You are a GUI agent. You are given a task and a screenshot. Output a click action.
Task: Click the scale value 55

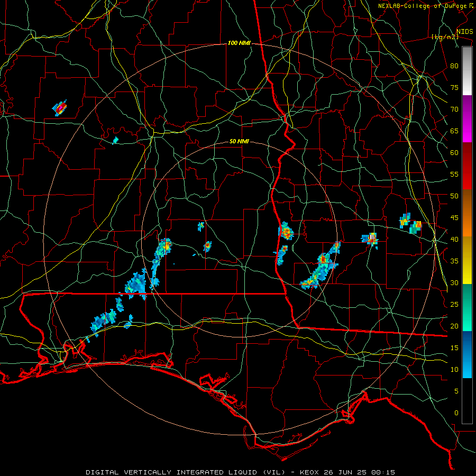pyautogui.click(x=454, y=175)
